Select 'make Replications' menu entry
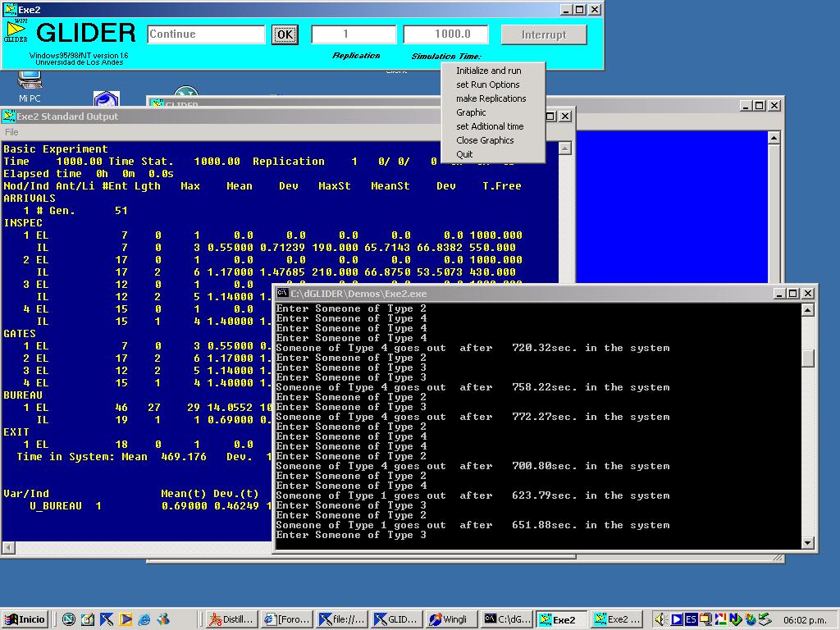The width and height of the screenshot is (840, 630). pyautogui.click(x=491, y=98)
